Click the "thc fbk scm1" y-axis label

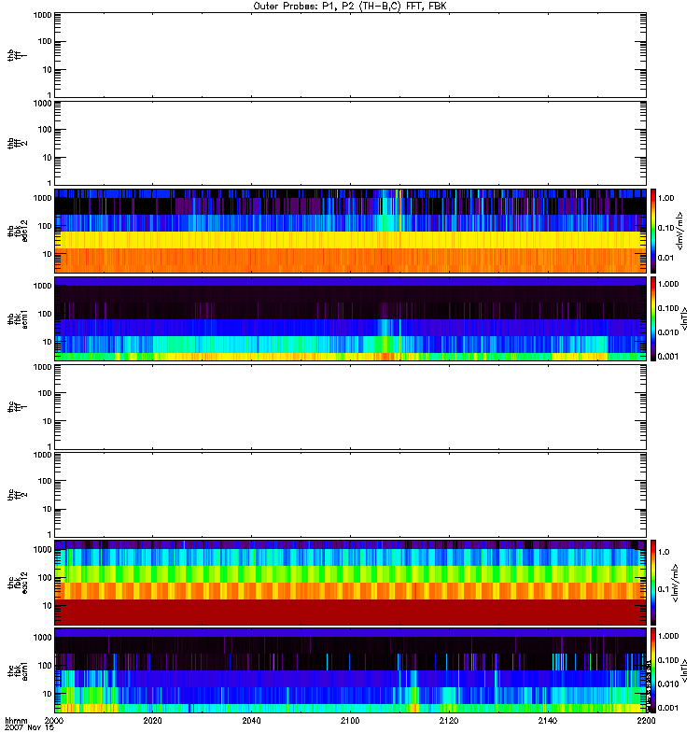pos(18,670)
